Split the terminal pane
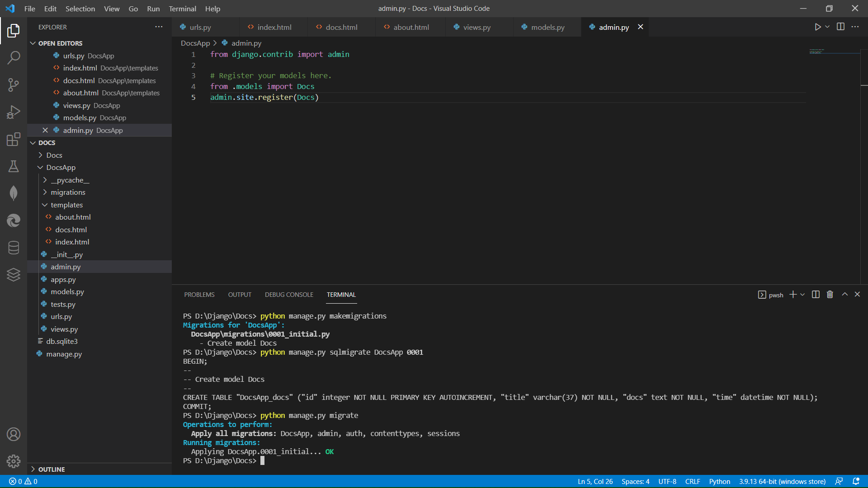The width and height of the screenshot is (868, 488). coord(816,295)
